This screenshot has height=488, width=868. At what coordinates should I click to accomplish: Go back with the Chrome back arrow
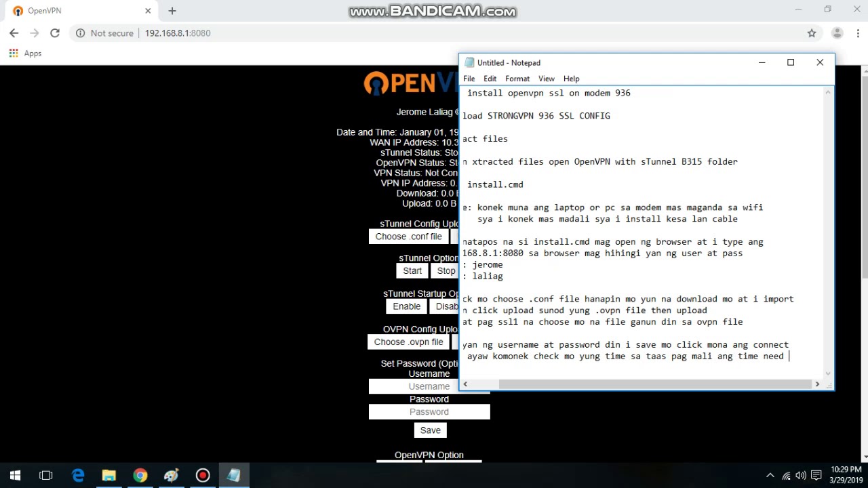pos(14,33)
